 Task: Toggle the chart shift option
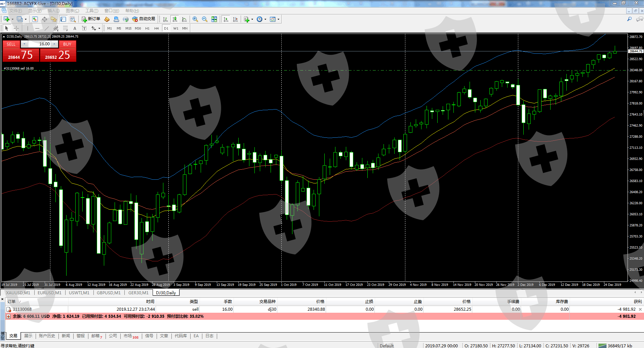[235, 19]
